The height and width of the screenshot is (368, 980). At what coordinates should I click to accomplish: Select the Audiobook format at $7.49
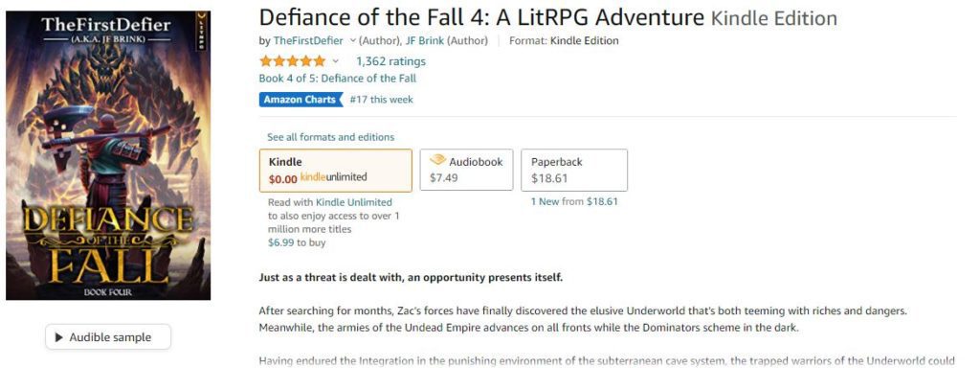tap(466, 170)
